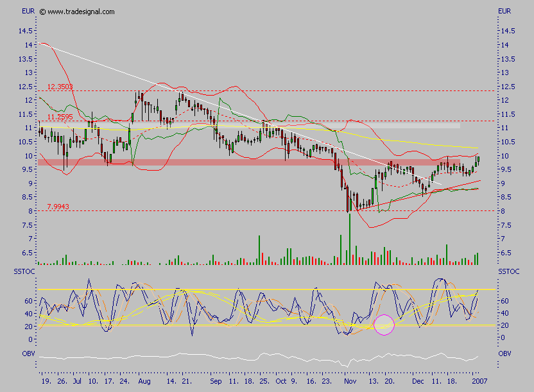Click the 24. date label before Aug
Image resolution: width=534 pixels, height=392 pixels.
click(x=125, y=381)
